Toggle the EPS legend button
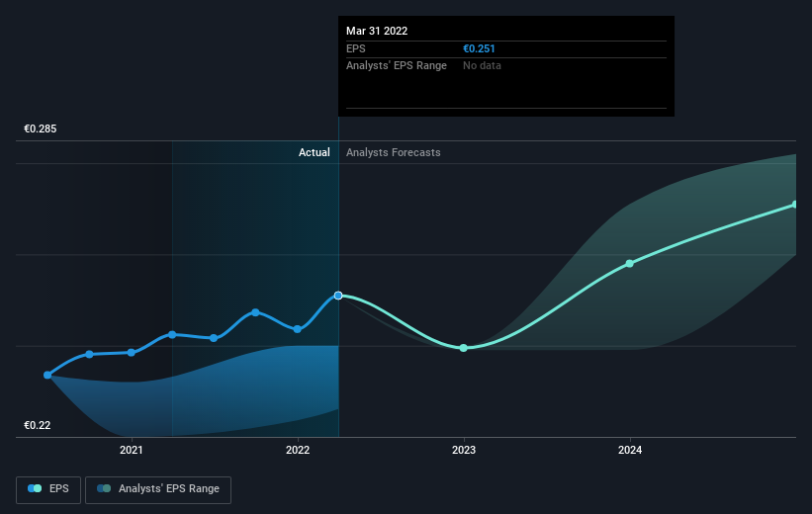Viewport: 812px width, 514px height. [48, 489]
